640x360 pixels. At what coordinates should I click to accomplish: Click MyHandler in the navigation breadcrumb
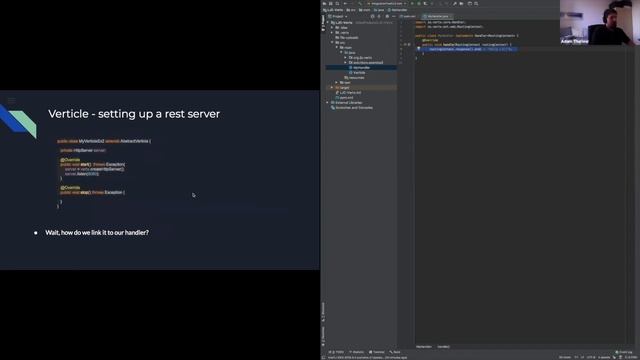(397, 10)
